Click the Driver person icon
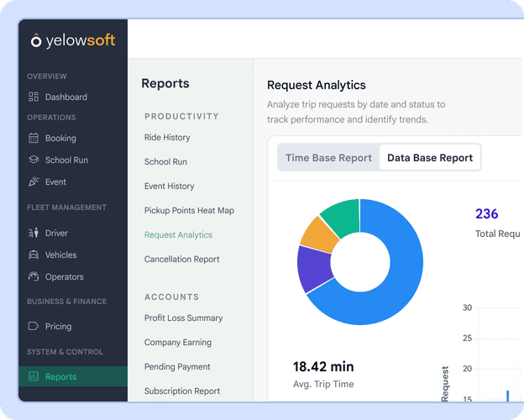This screenshot has height=420, width=524. coord(34,233)
